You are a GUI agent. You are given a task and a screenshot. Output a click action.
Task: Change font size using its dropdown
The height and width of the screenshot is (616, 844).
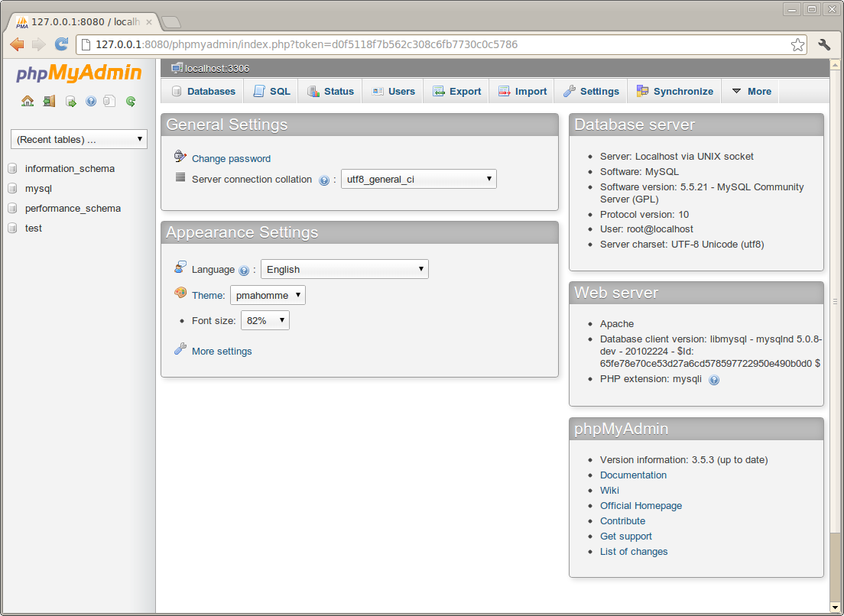(265, 320)
